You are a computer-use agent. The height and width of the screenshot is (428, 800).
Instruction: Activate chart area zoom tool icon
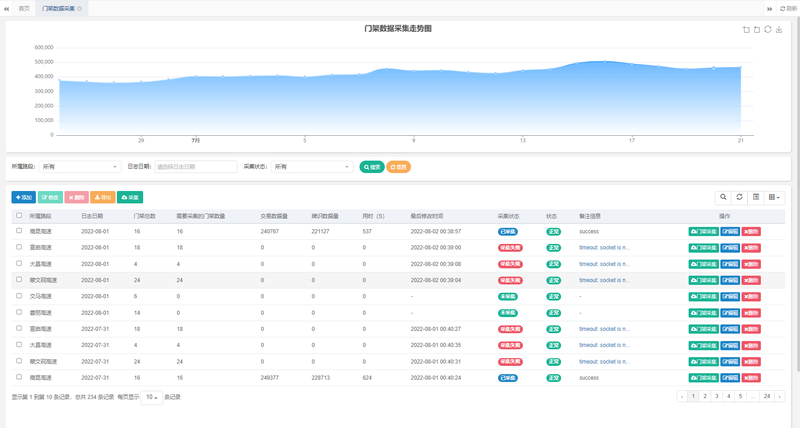pos(746,30)
